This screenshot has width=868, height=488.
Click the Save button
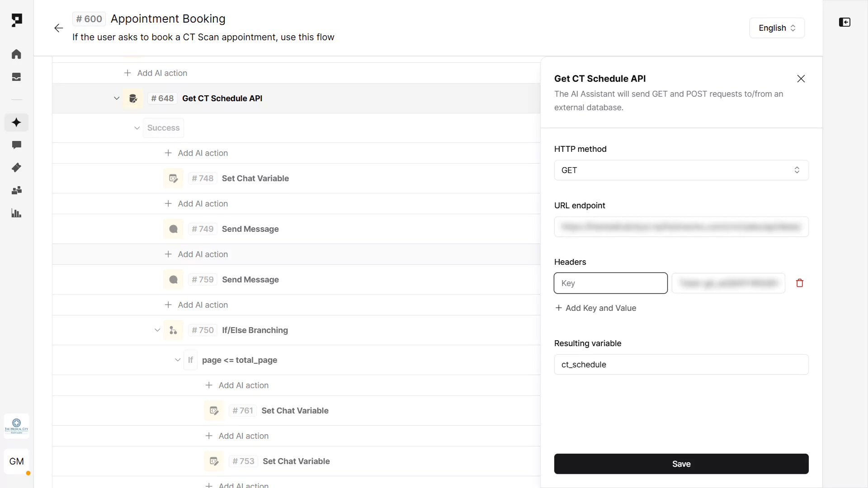pos(681,464)
